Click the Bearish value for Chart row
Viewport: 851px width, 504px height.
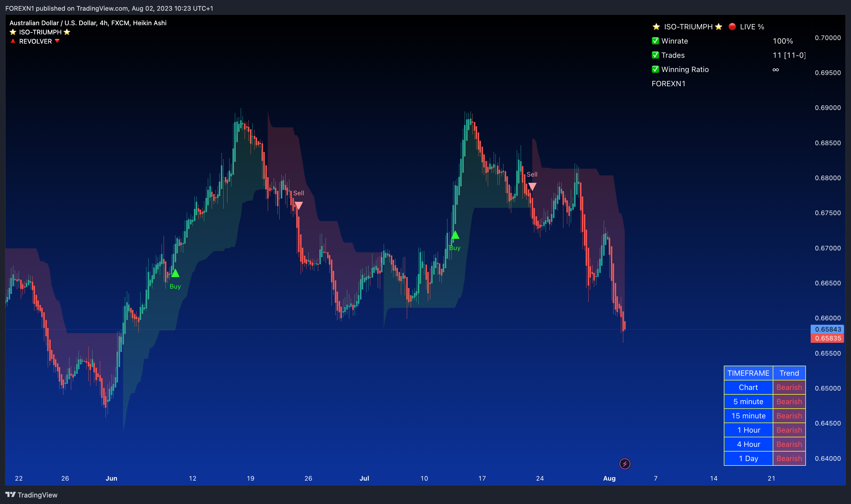(x=789, y=387)
